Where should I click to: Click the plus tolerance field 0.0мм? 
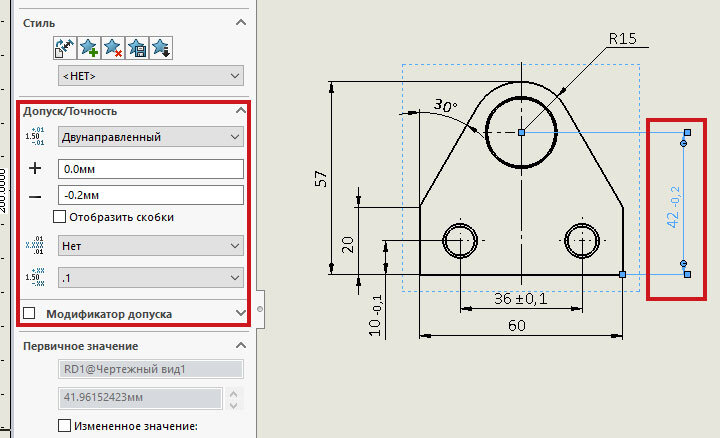(x=151, y=169)
